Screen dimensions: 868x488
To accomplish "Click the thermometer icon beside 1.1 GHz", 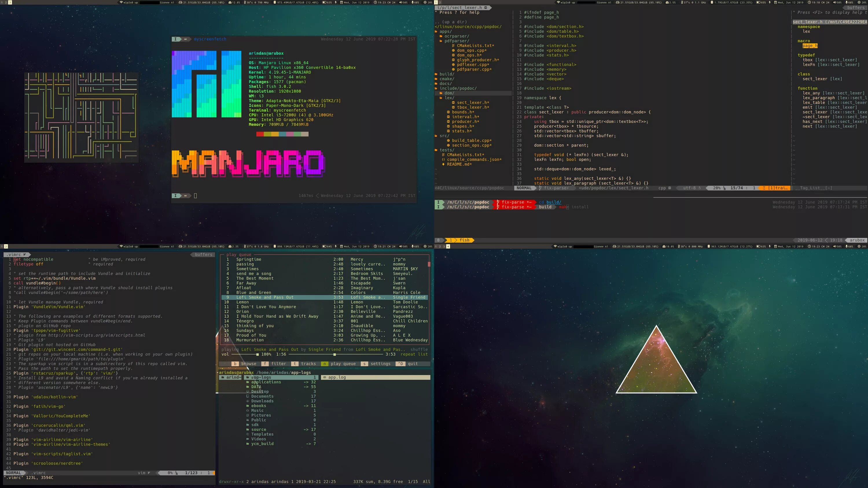I will click(682, 2).
